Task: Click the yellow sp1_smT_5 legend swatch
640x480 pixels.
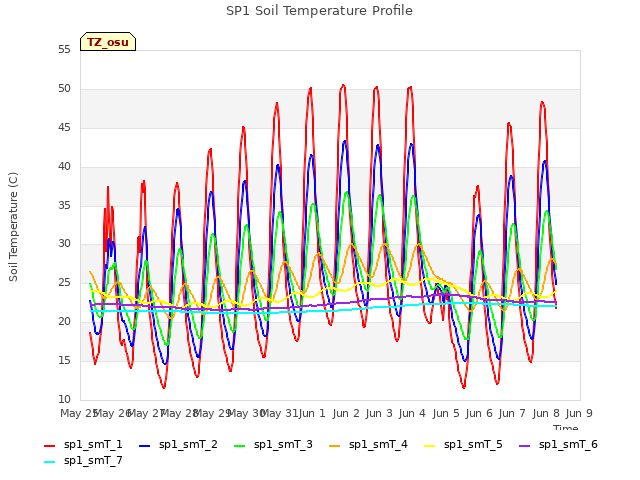Action: coord(430,446)
